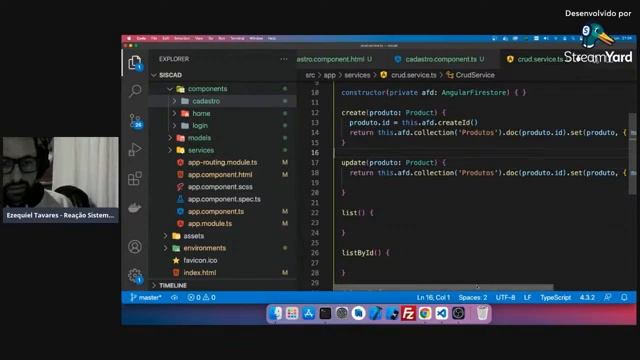
Task: Click the listById() line in editor
Action: [366, 253]
